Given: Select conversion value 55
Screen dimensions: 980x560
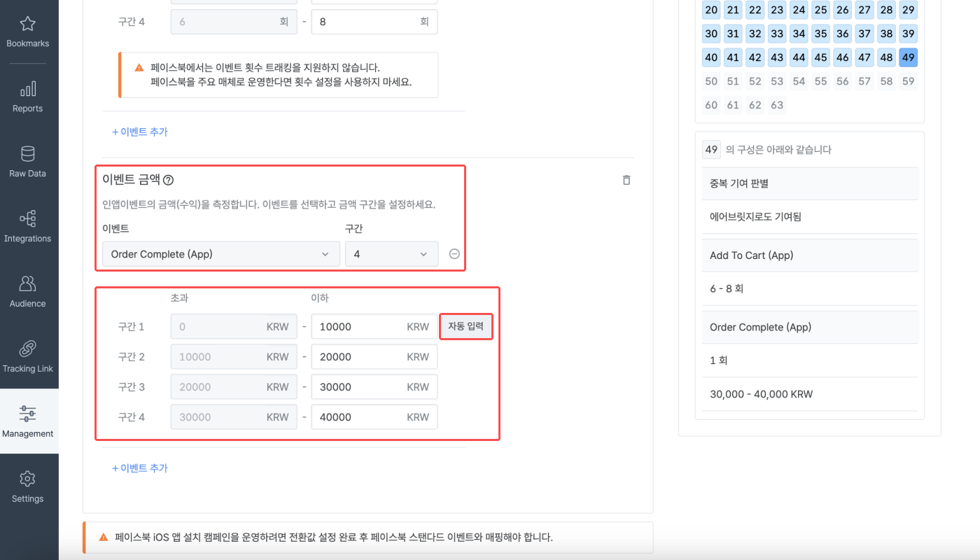Looking at the screenshot, I should [x=820, y=81].
